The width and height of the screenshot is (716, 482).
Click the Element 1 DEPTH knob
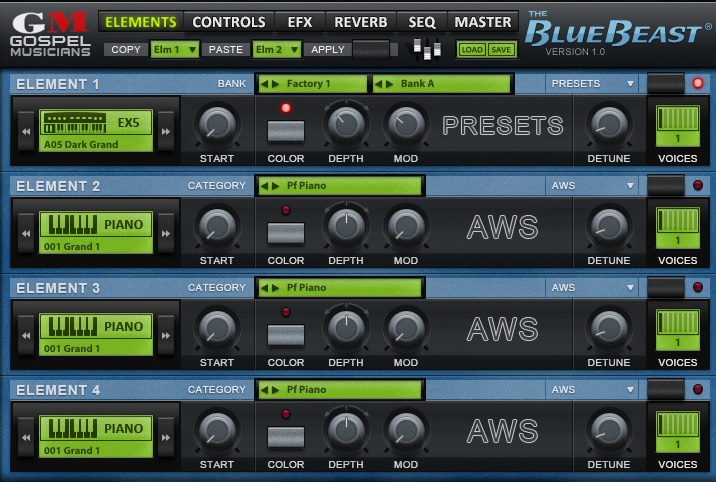346,123
